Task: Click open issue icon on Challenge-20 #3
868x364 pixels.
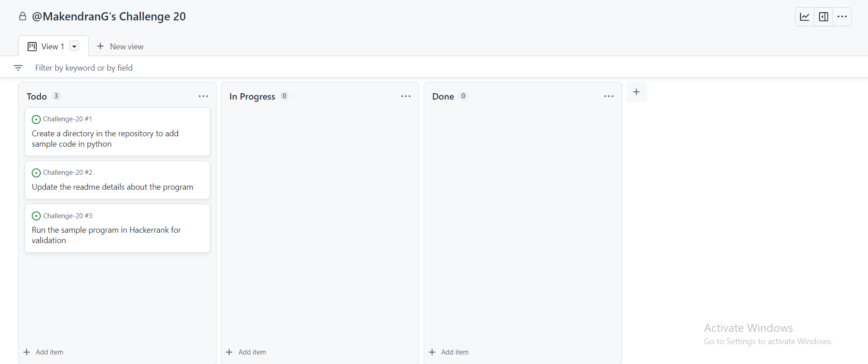Action: point(36,216)
